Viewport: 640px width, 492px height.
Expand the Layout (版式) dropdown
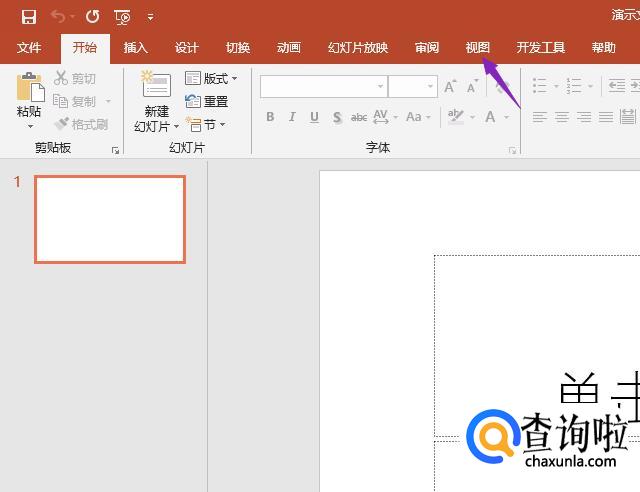coord(211,78)
